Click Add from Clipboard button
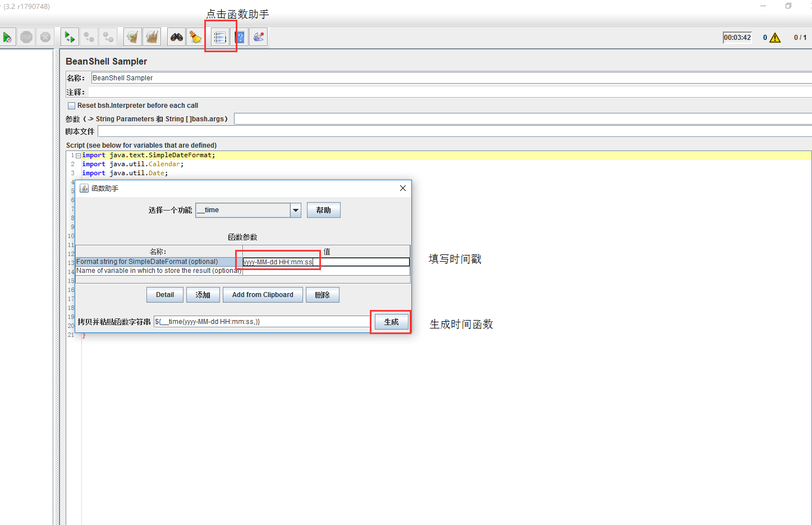Viewport: 812px width, 525px height. (263, 295)
